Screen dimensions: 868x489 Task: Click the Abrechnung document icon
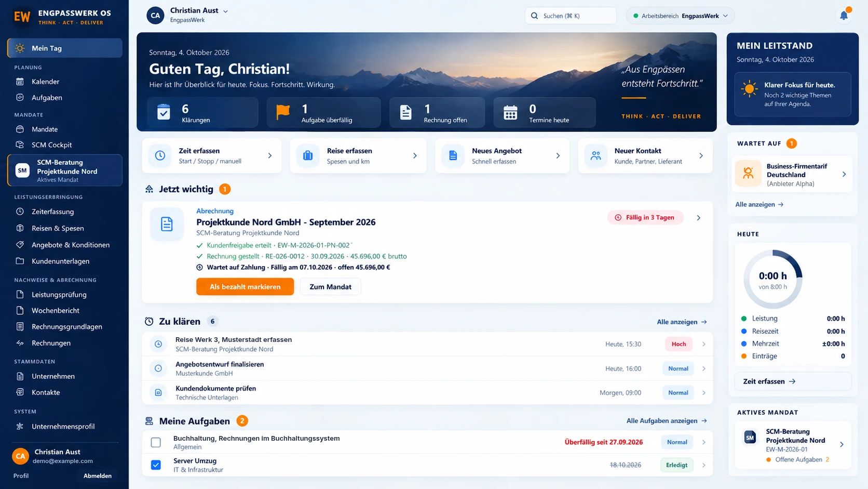tap(167, 224)
